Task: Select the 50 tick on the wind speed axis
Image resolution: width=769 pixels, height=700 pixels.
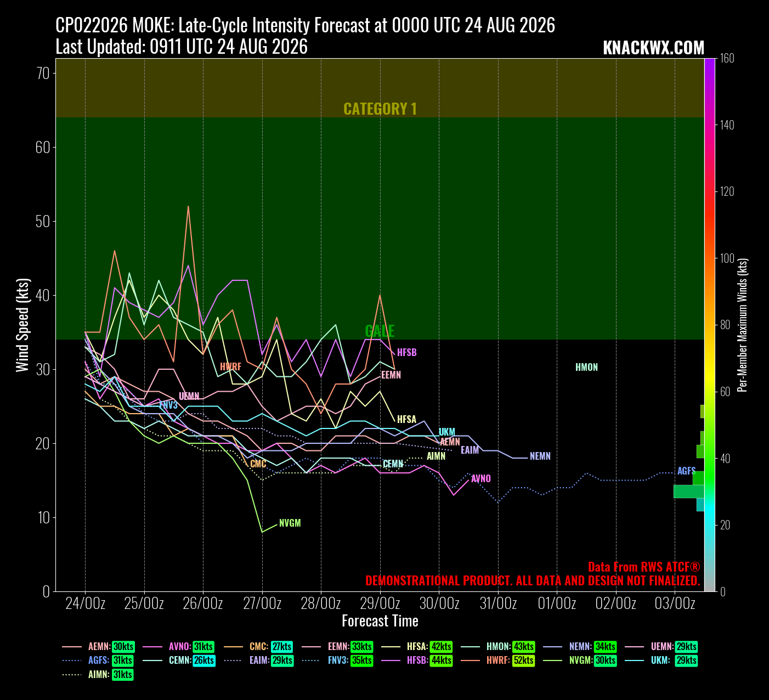Action: point(43,221)
